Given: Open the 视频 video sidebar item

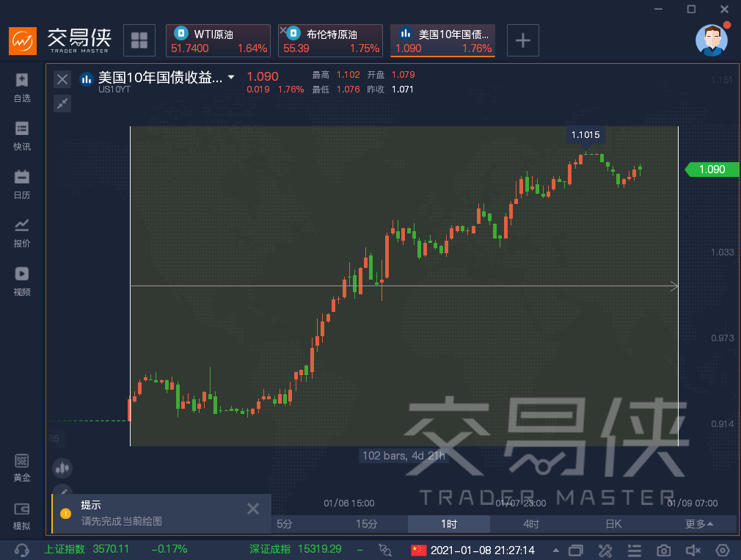Looking at the screenshot, I should pos(22,282).
